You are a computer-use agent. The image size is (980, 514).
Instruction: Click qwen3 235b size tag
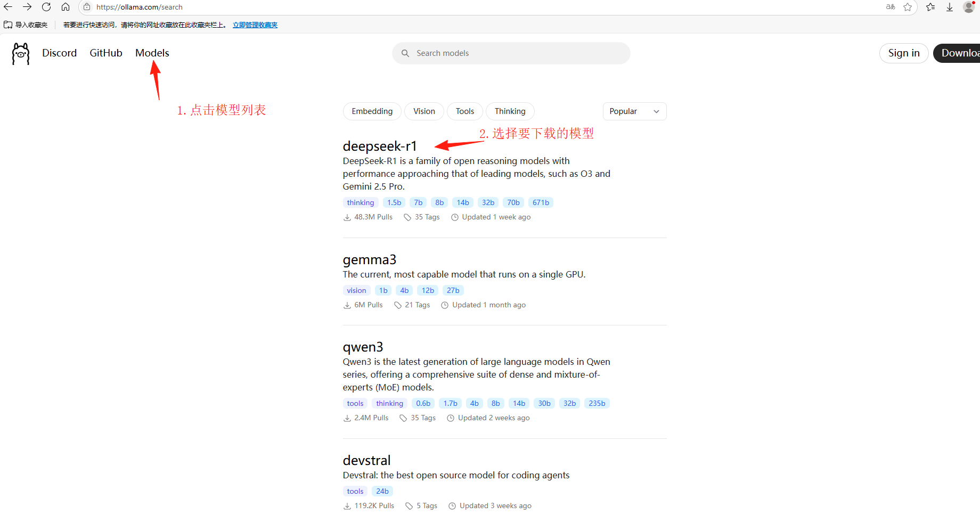[597, 403]
